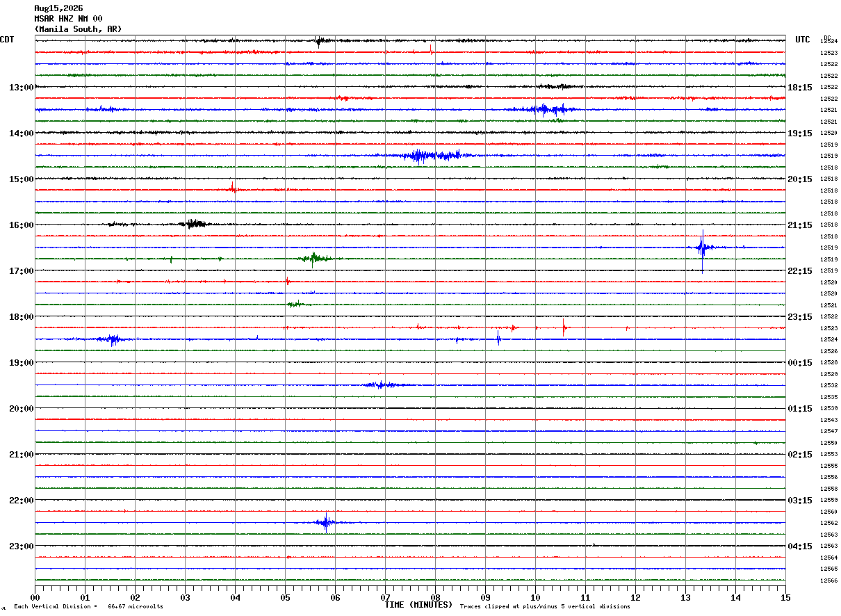The height and width of the screenshot is (616, 841).
Task: Click the black burst on the 16:00 trace
Action: pyautogui.click(x=195, y=224)
